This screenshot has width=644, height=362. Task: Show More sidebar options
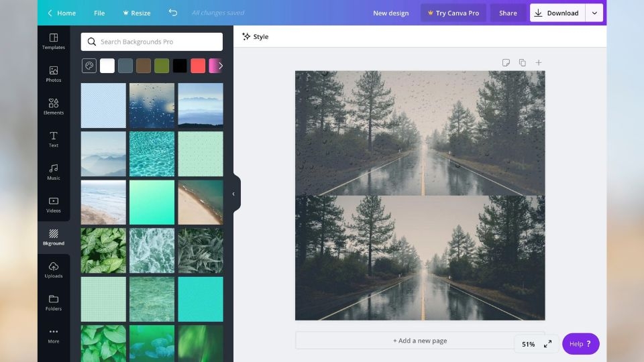click(x=54, y=335)
